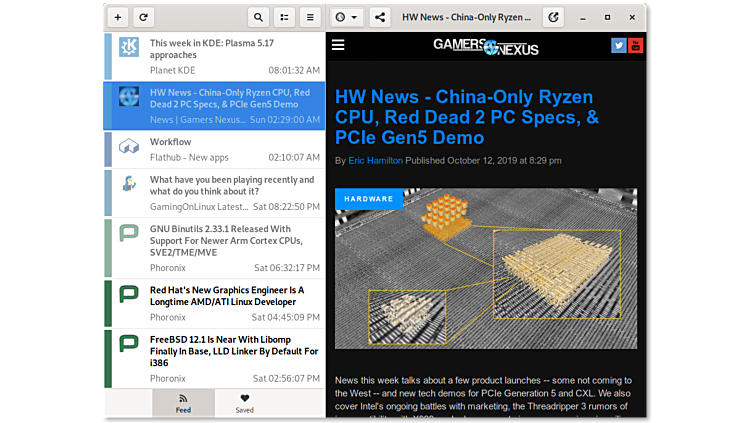Switch to the Saved tab
The width and height of the screenshot is (752, 423).
[x=244, y=403]
